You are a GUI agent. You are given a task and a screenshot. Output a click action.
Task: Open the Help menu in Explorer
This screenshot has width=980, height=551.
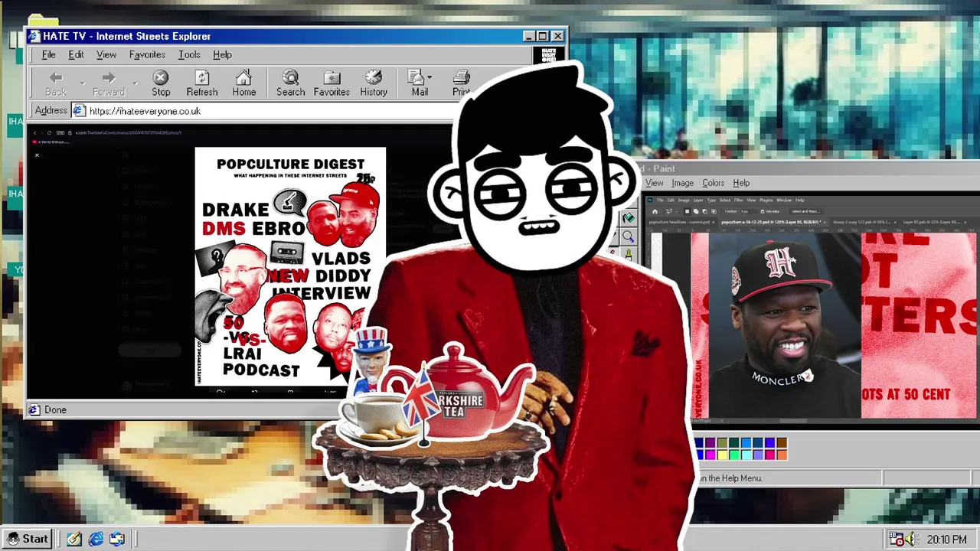point(222,55)
